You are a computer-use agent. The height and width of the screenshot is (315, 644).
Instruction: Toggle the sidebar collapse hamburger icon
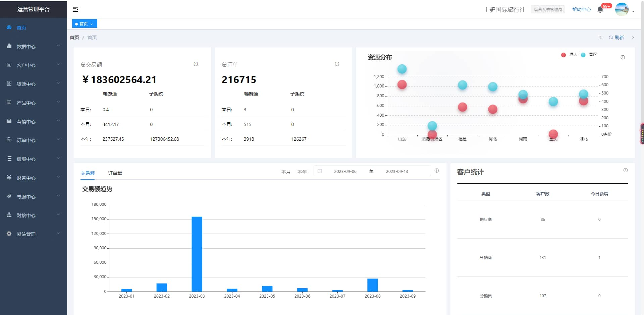pyautogui.click(x=75, y=9)
